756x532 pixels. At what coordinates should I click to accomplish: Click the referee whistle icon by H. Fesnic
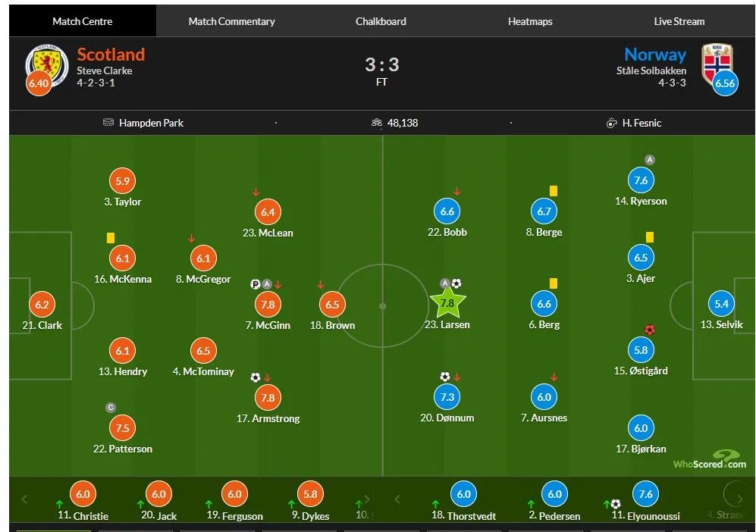(x=612, y=123)
